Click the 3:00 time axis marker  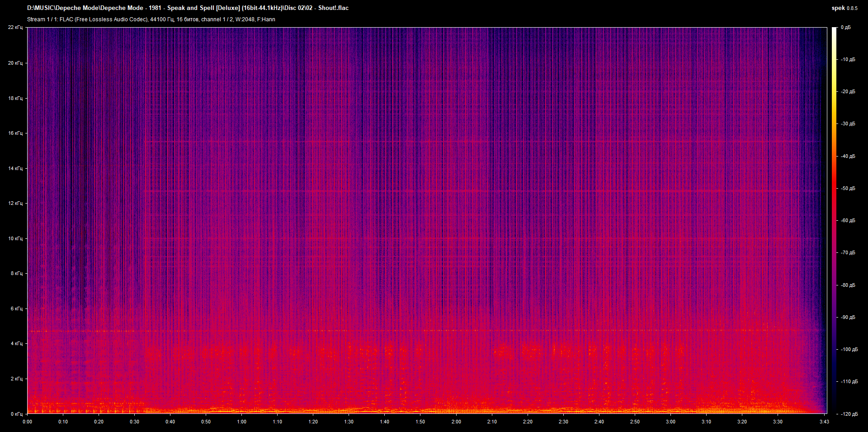point(670,422)
